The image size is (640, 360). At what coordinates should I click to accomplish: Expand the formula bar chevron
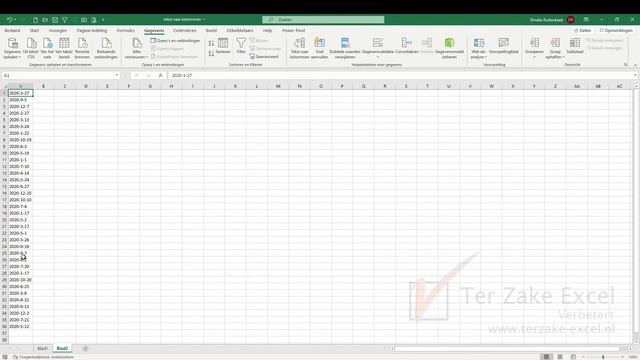coord(635,76)
